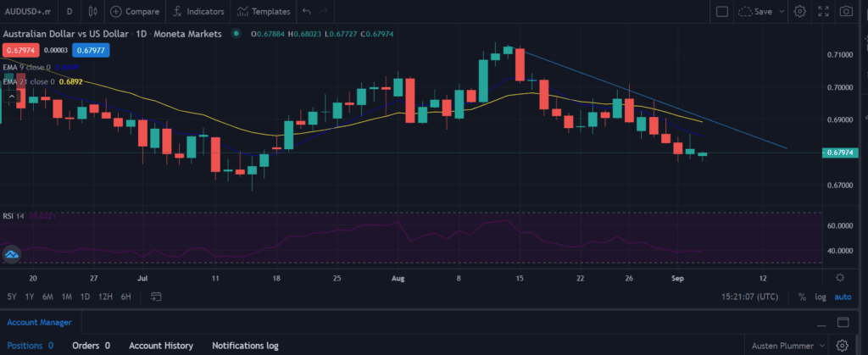Enter fullscreen chart mode
Screen dimensions: 868x355
pos(823,11)
